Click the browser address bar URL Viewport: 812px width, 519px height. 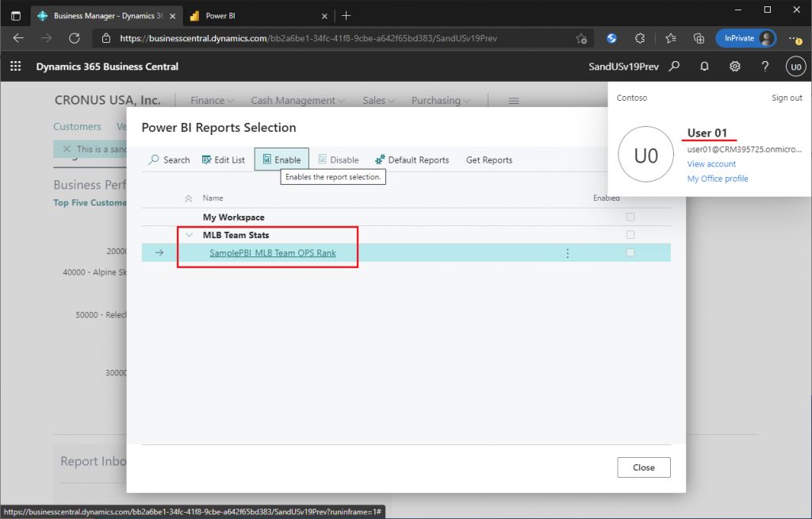pyautogui.click(x=308, y=38)
